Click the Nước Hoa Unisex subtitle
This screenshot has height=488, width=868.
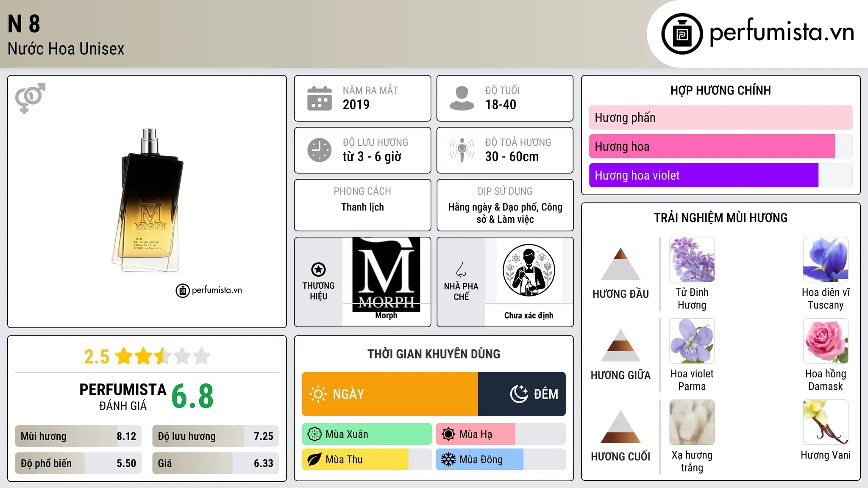click(x=66, y=49)
